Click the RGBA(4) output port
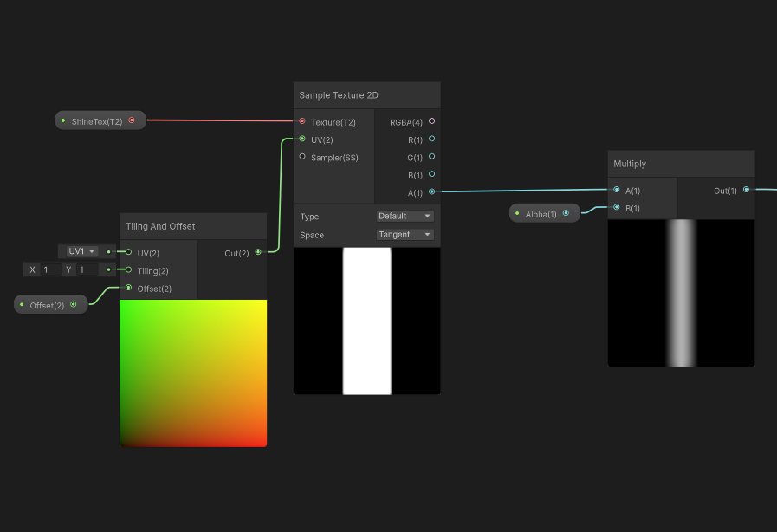777x532 pixels. click(x=431, y=121)
